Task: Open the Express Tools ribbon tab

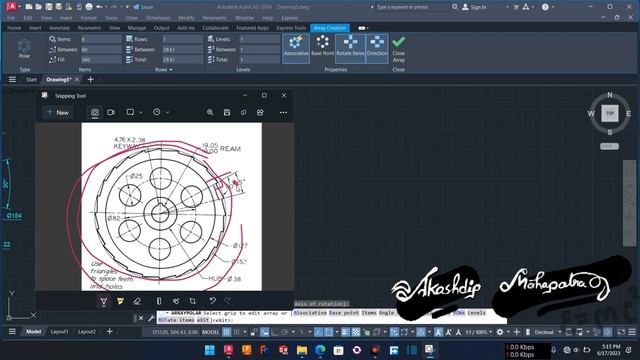Action: pos(291,28)
